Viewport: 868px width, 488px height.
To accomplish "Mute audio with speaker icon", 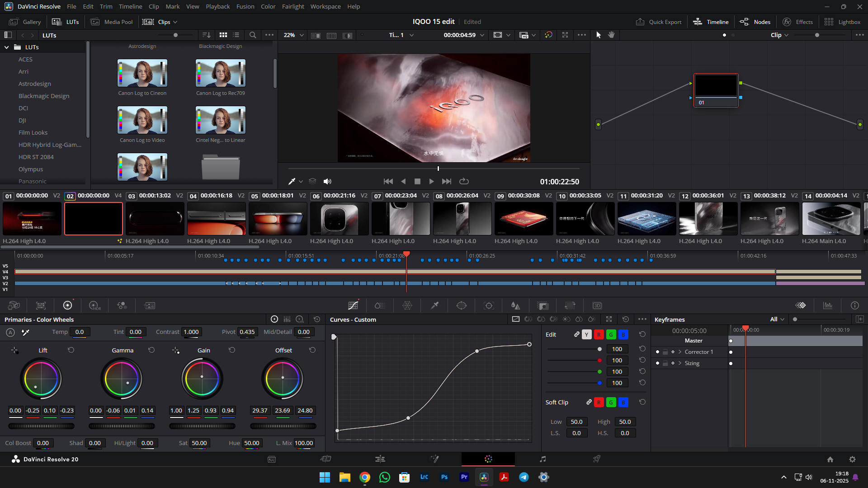I will point(327,181).
